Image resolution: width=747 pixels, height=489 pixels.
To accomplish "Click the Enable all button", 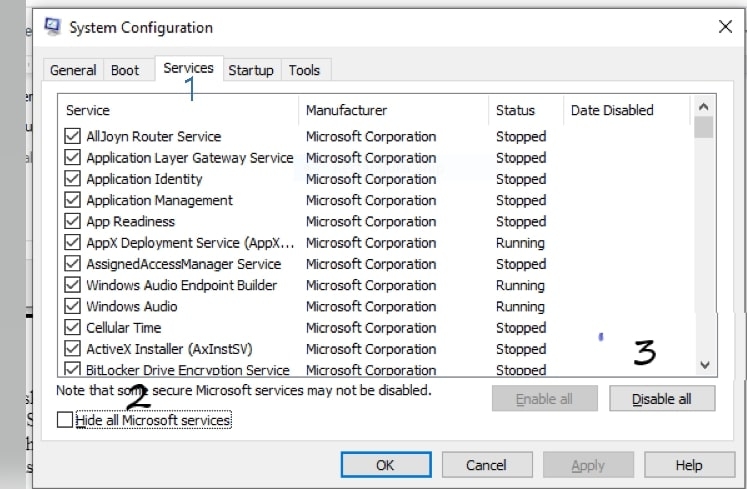I will click(545, 398).
